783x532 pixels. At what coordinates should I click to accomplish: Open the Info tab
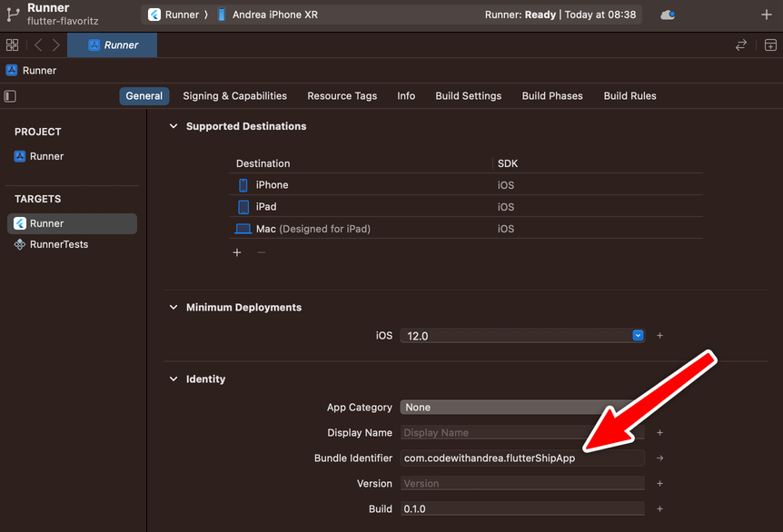click(x=406, y=96)
